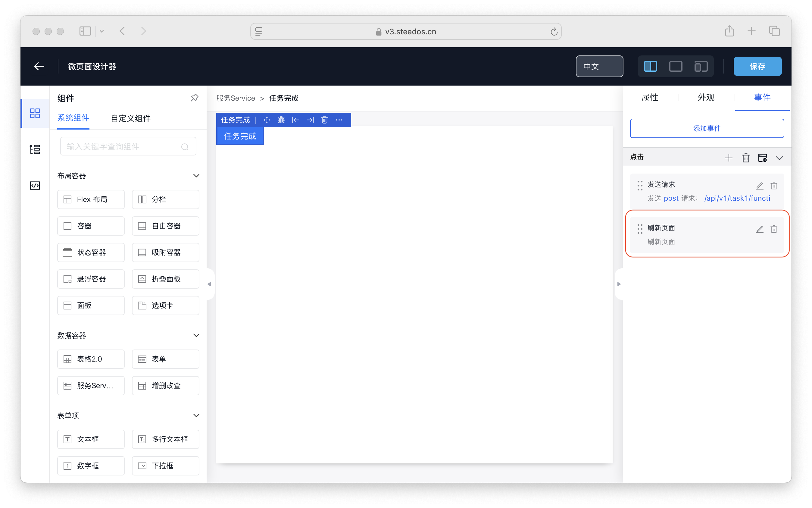Collapse the 表单项 section
This screenshot has height=508, width=812.
196,415
